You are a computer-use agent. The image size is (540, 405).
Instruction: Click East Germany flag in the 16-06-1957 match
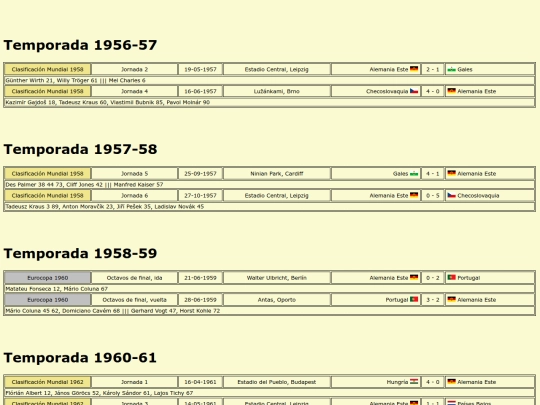[451, 91]
